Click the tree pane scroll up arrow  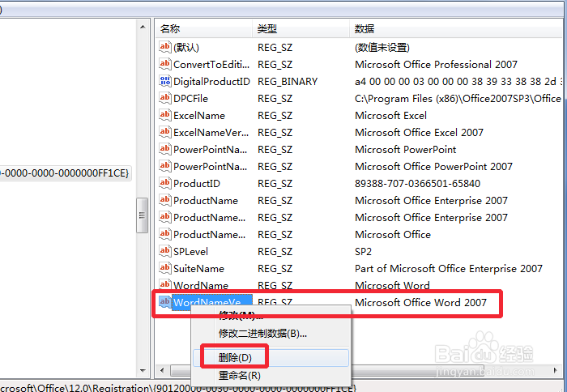click(143, 27)
